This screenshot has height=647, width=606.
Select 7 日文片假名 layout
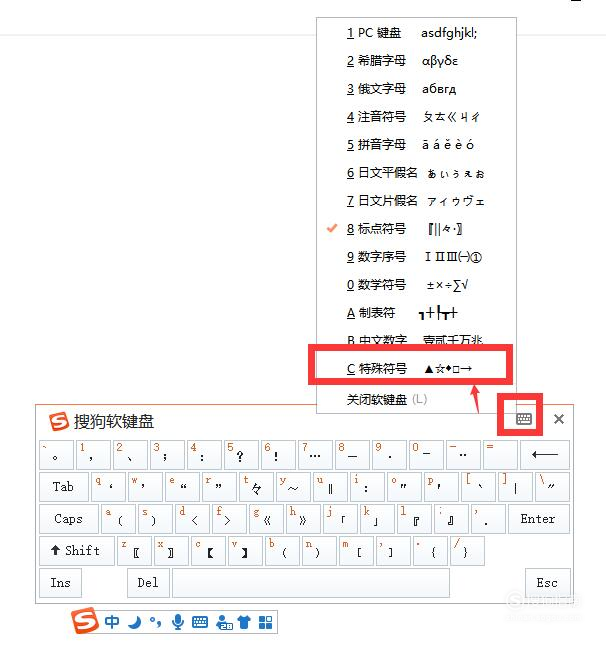[416, 201]
